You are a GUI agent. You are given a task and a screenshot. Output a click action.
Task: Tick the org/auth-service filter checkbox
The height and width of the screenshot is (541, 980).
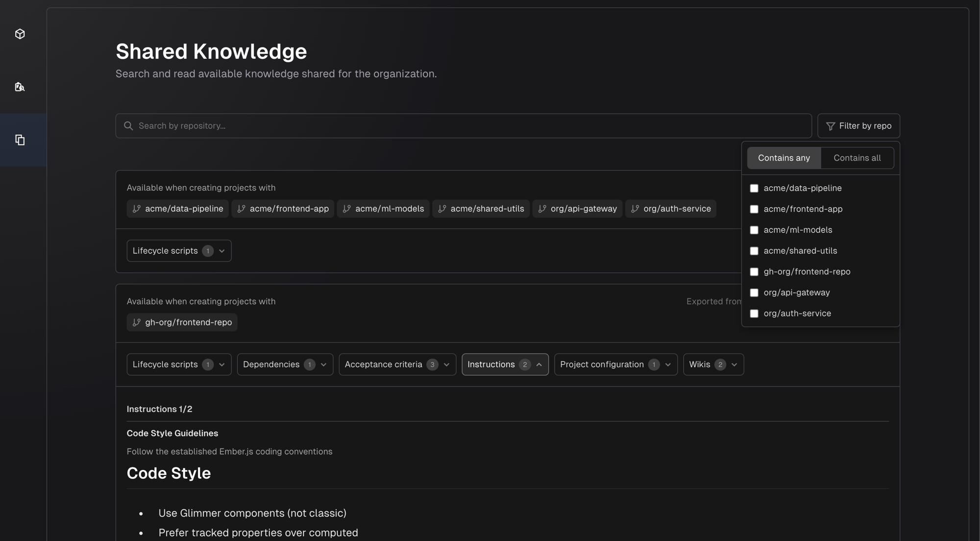pyautogui.click(x=754, y=314)
